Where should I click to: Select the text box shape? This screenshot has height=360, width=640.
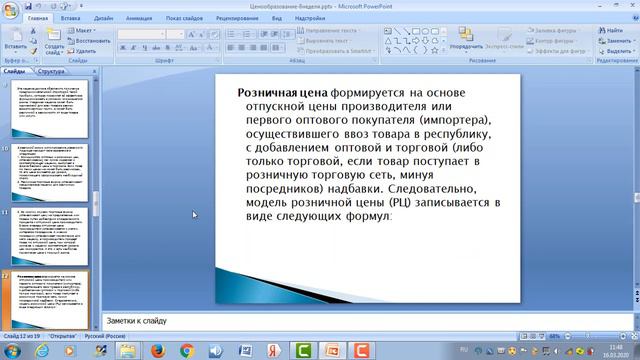click(388, 31)
